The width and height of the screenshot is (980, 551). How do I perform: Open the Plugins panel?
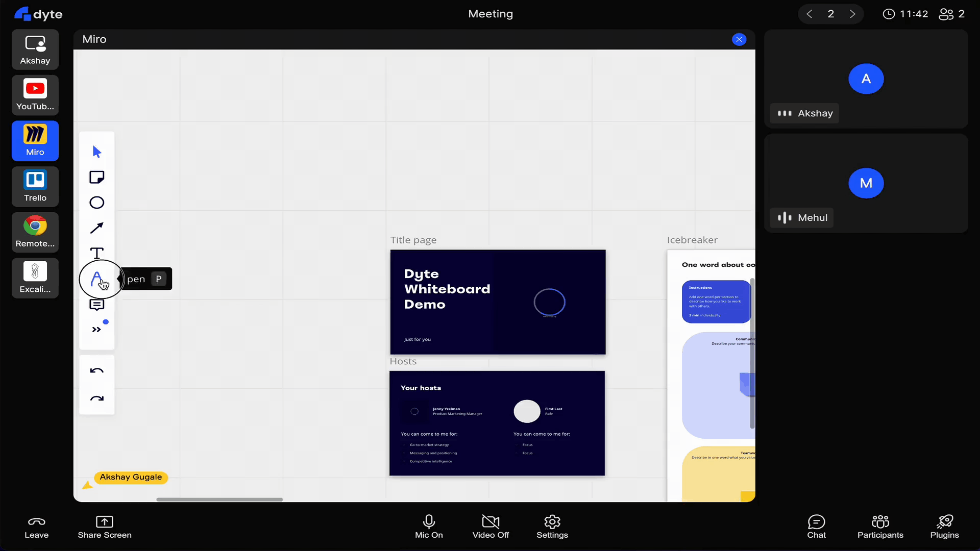(x=945, y=527)
